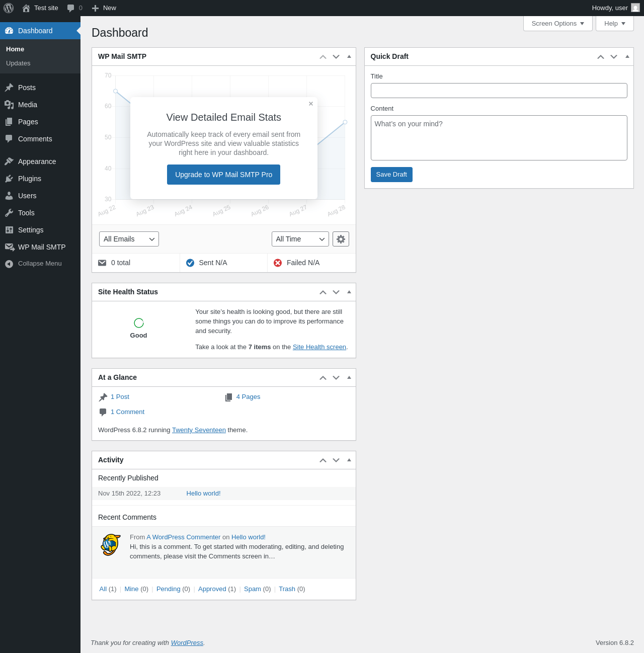Click the bubble icon beside 1 Comment
The height and width of the screenshot is (653, 644).
(103, 412)
